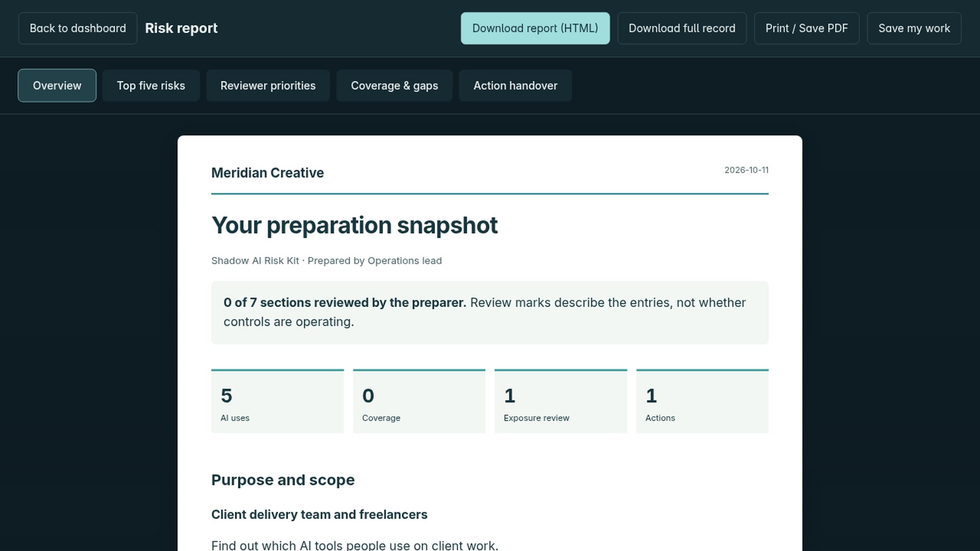
Task: Click 'Find out which AI tools' sentence
Action: 355,545
